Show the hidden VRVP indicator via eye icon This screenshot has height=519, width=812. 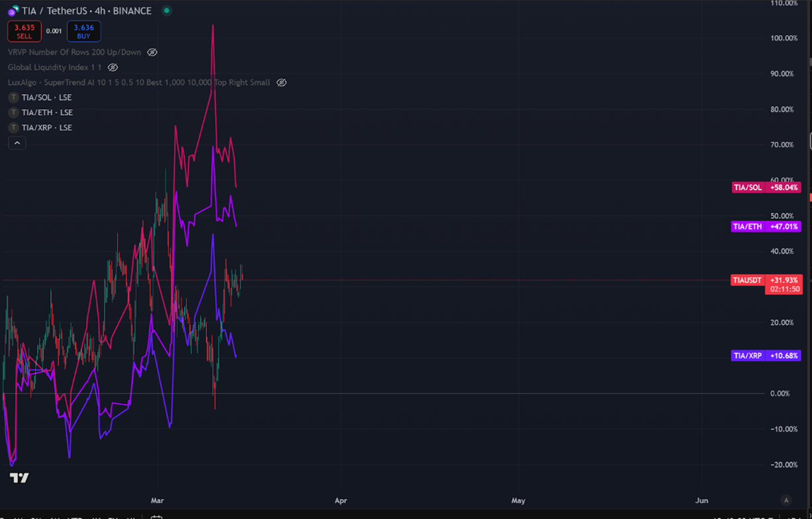coord(152,52)
